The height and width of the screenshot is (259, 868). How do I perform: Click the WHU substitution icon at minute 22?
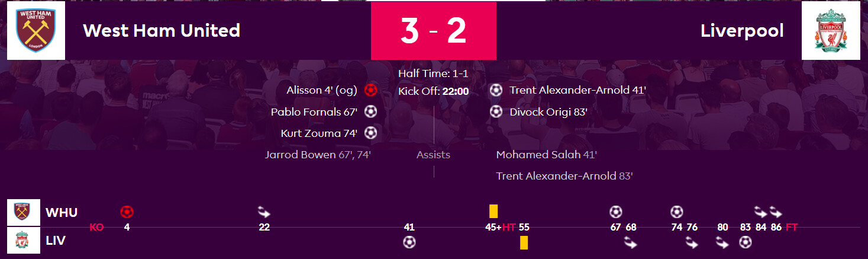[264, 212]
